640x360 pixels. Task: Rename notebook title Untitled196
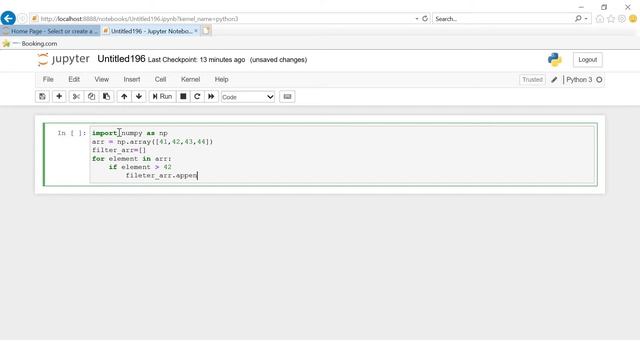coord(121,59)
